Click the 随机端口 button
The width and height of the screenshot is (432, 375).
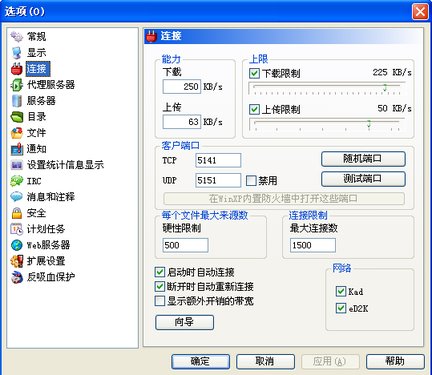pyautogui.click(x=363, y=159)
